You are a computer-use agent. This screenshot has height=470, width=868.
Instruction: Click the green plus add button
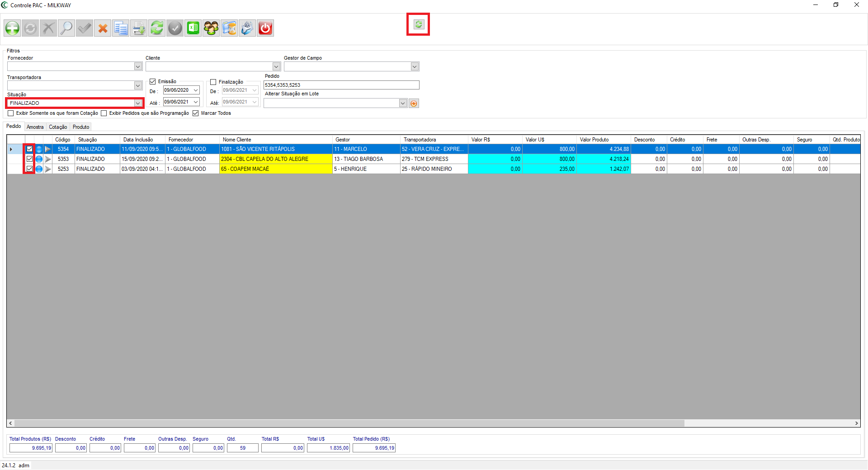(12, 28)
